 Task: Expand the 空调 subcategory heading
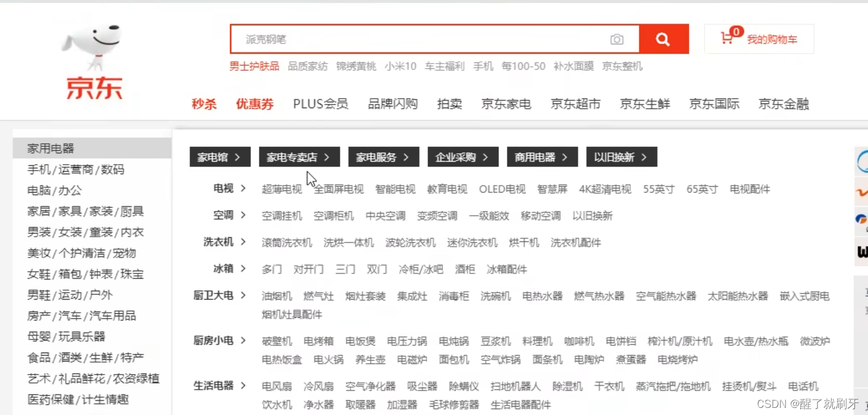coord(229,215)
